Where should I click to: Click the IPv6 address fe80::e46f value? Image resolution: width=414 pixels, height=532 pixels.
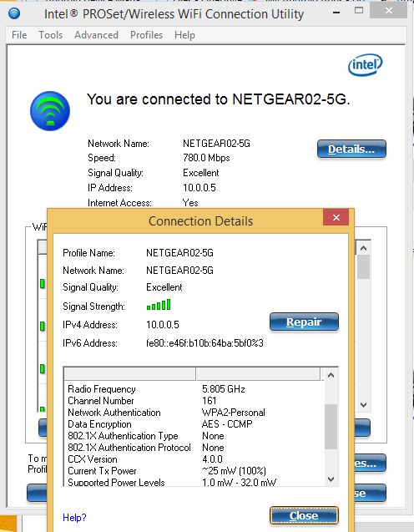coord(204,343)
